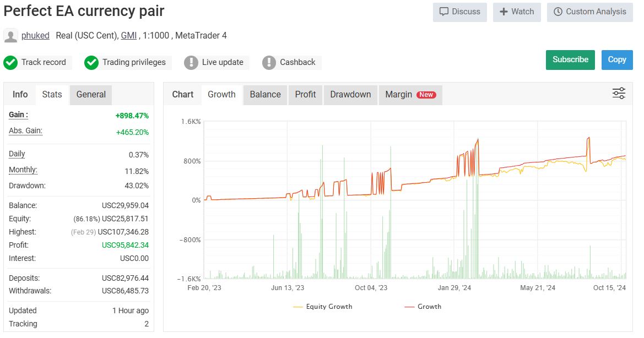Click the Watch button with plus sign
The image size is (644, 338).
point(517,12)
